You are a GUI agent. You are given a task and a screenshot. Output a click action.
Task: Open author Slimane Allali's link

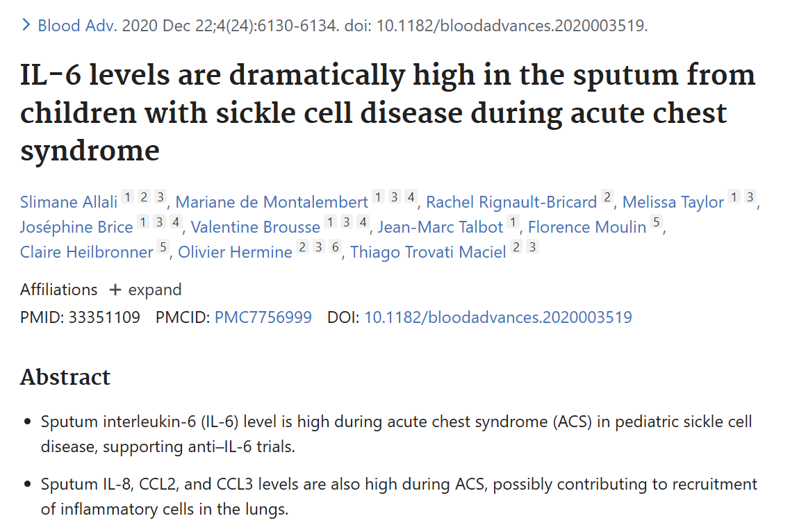click(69, 202)
